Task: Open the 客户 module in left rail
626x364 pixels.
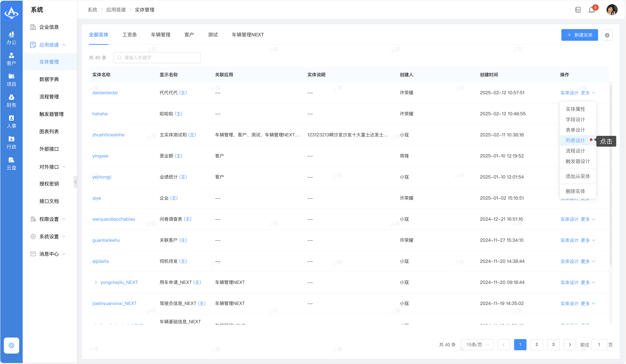Action: click(11, 59)
